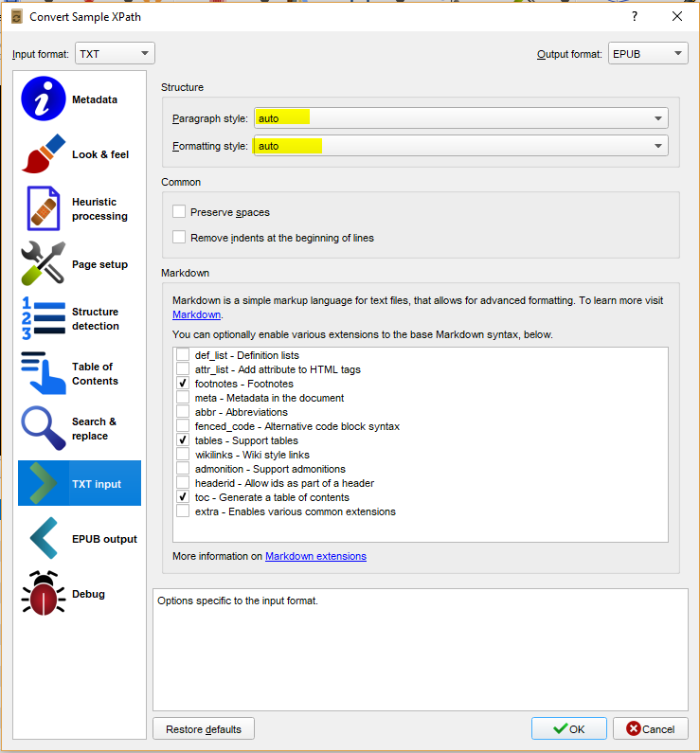
Task: Close the Convert Sample XPath dialog
Action: tap(677, 17)
